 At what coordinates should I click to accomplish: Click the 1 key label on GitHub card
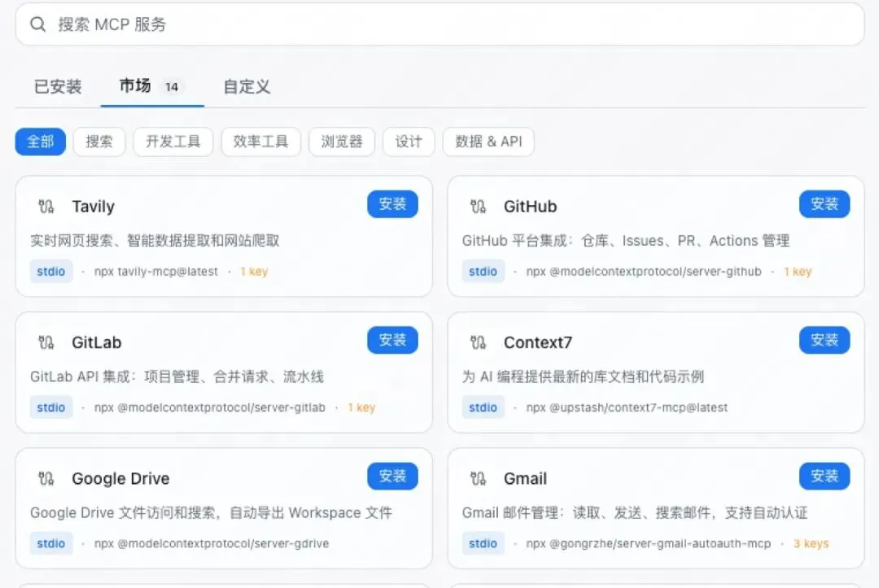[x=798, y=272]
